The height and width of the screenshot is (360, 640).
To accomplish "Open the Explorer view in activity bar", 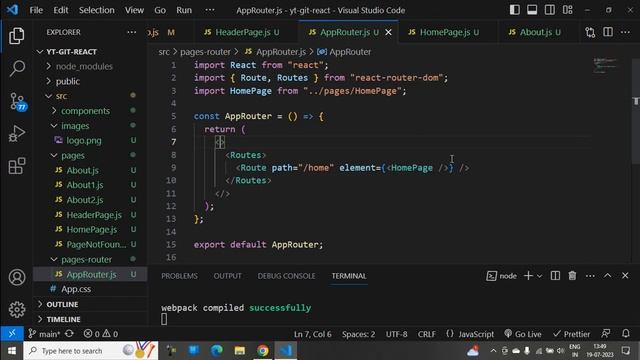I will coord(16,36).
